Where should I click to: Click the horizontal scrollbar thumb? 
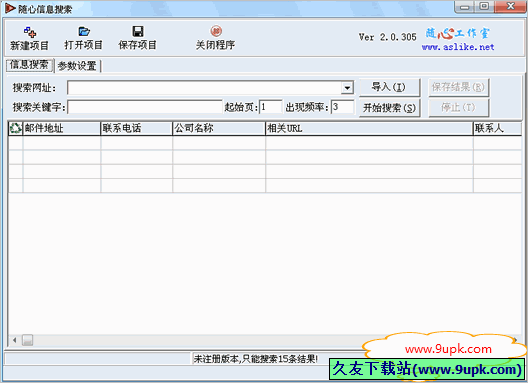(x=28, y=340)
